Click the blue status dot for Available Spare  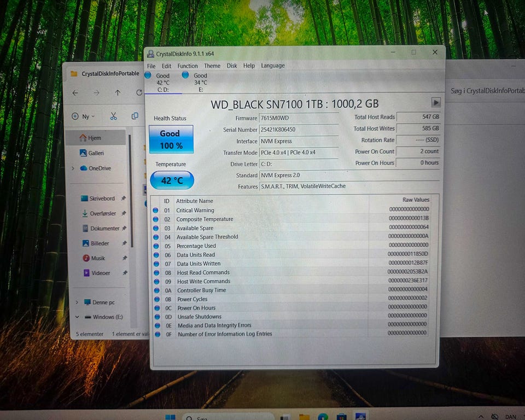coord(156,228)
